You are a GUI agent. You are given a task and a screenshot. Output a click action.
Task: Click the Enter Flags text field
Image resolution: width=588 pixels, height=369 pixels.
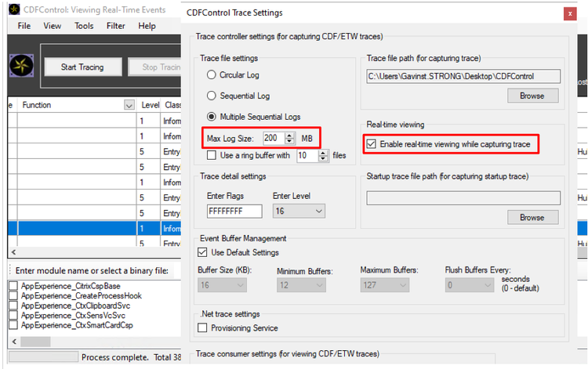click(234, 211)
